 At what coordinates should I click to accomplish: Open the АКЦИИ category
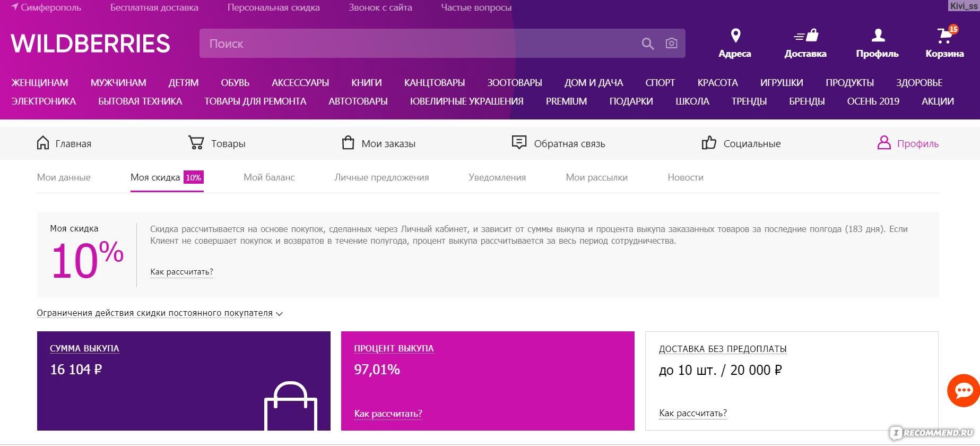coord(938,101)
